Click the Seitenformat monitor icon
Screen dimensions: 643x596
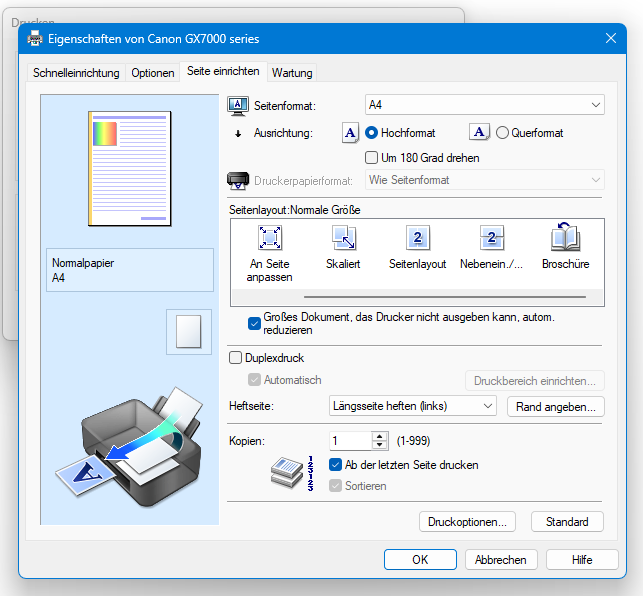tap(238, 106)
